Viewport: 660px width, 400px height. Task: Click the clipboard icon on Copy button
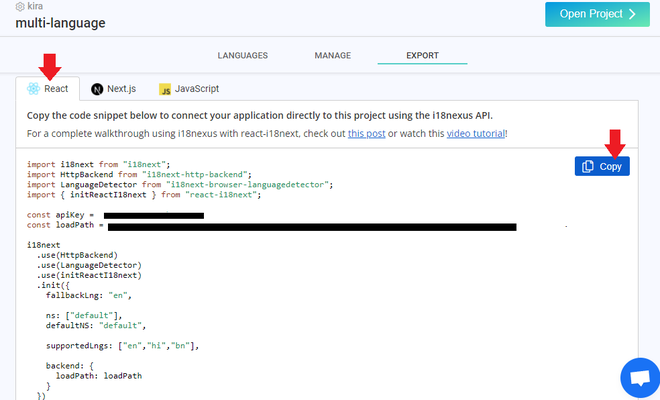588,167
